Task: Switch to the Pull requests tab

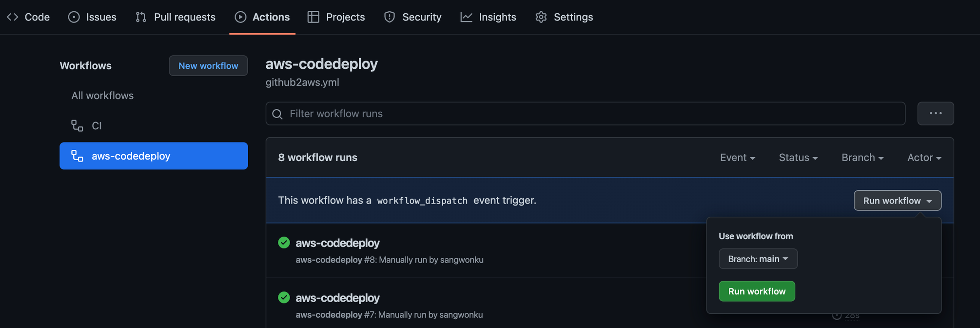Action: pyautogui.click(x=176, y=17)
